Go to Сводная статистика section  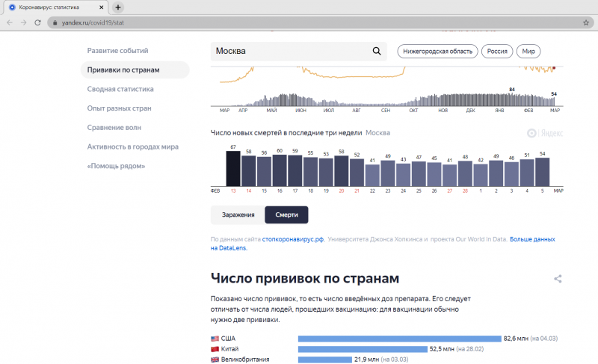120,89
